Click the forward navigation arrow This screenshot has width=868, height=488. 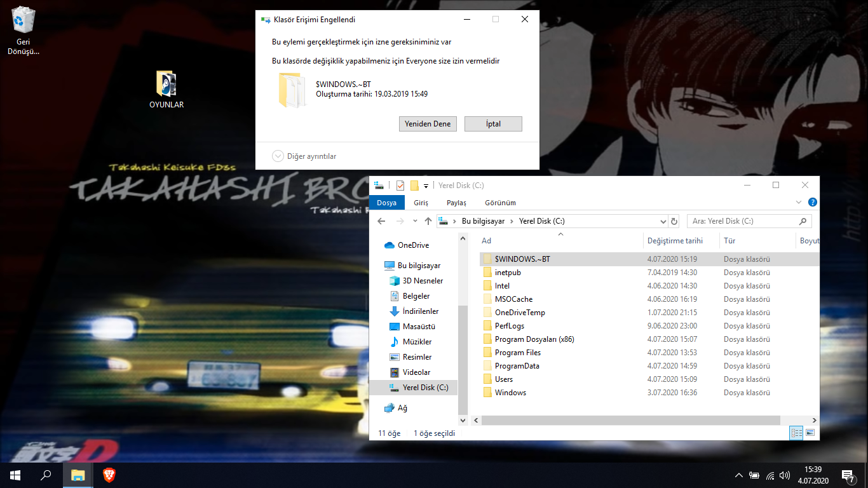tap(400, 221)
